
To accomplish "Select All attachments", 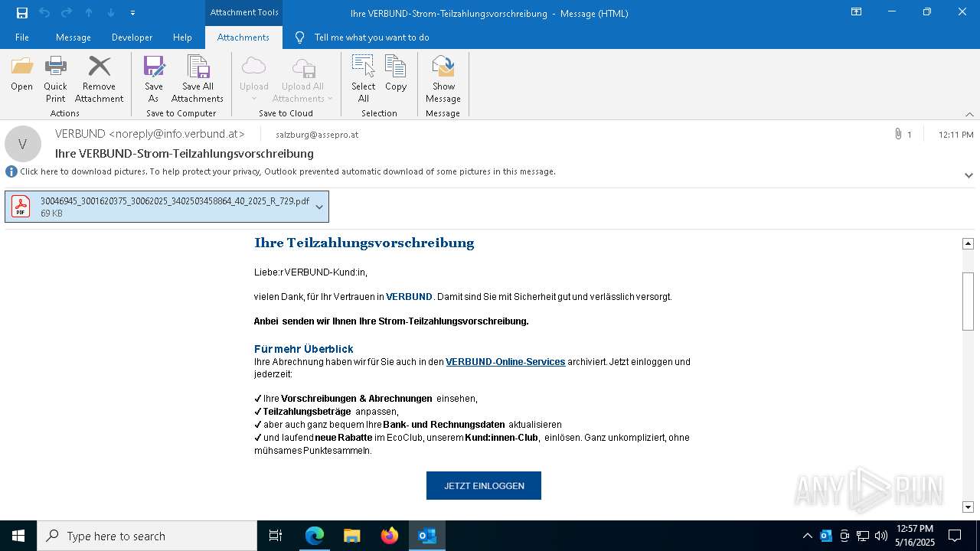I will coord(364,80).
